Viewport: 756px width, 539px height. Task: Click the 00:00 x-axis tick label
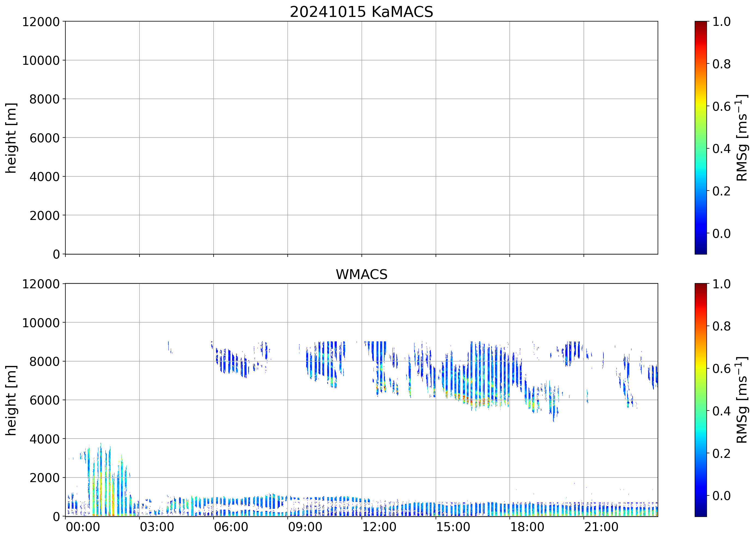83,527
